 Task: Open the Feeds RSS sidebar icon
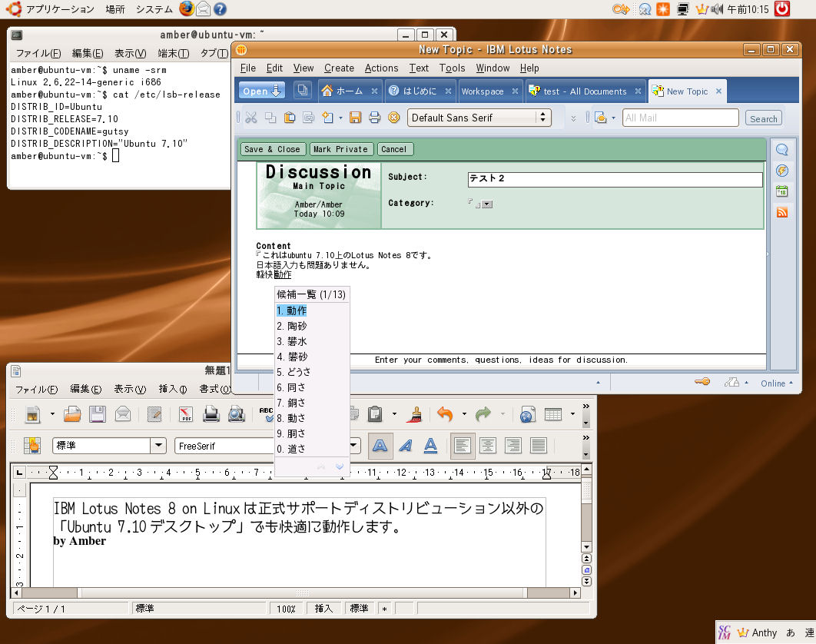coord(781,212)
